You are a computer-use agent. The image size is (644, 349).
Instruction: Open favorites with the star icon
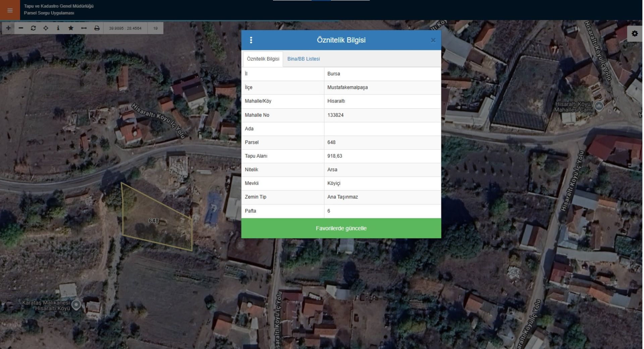point(71,28)
